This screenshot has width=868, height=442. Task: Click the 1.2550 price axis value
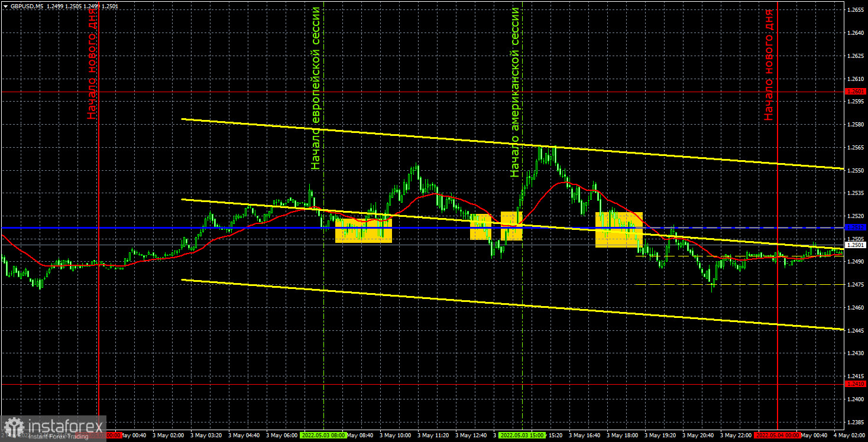(x=857, y=171)
